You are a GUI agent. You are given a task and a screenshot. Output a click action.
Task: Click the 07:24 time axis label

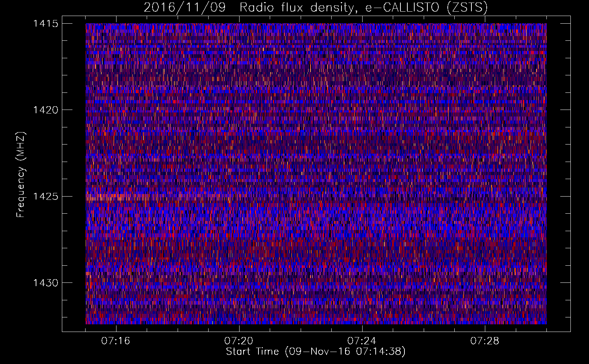click(x=362, y=341)
